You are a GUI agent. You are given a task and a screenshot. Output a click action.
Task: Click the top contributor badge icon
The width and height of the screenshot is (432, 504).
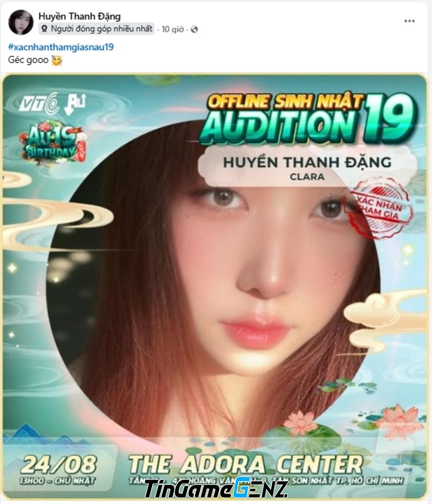44,29
